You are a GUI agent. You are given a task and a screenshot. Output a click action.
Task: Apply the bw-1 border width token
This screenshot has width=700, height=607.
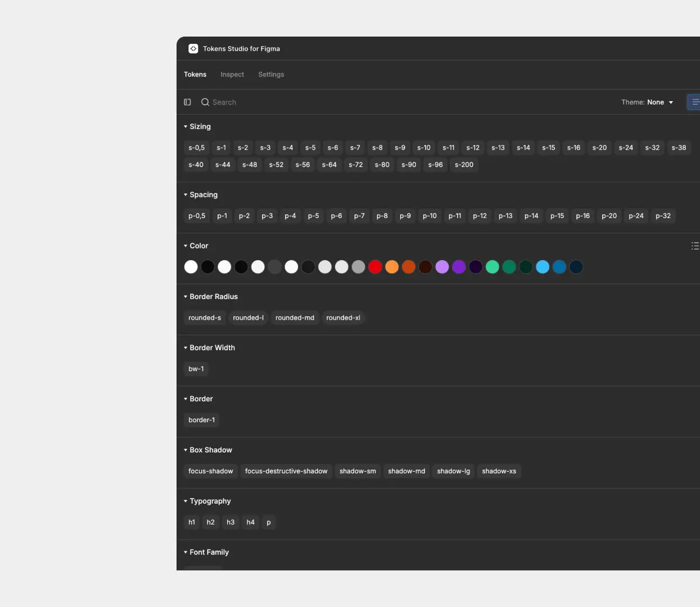[196, 369]
